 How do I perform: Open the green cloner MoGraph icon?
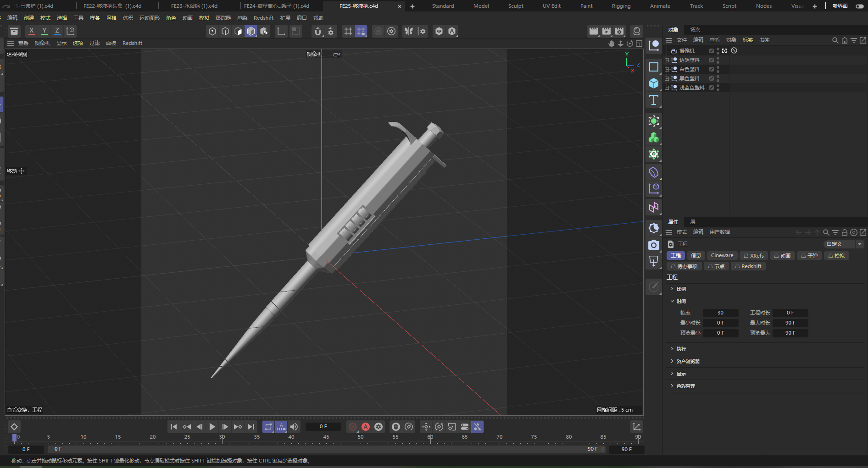point(654,138)
